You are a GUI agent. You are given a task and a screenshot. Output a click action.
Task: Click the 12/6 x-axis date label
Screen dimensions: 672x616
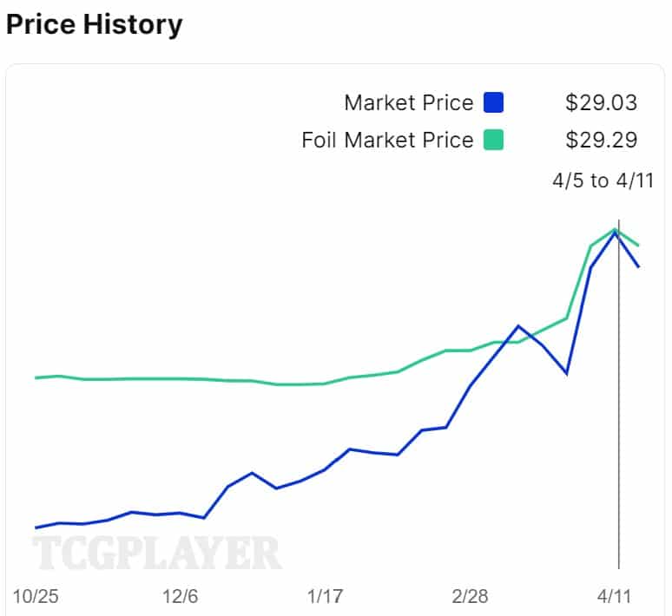click(x=180, y=597)
